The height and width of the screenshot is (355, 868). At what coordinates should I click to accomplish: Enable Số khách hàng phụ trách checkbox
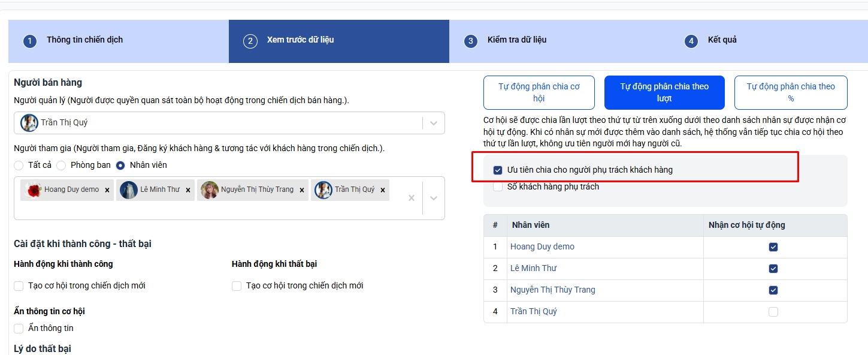click(x=498, y=187)
